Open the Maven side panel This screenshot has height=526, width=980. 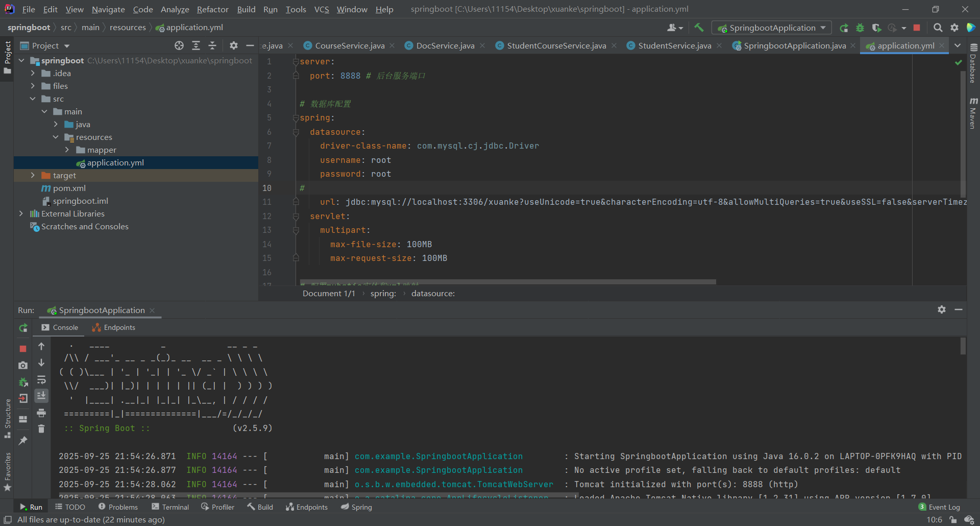coord(973,113)
